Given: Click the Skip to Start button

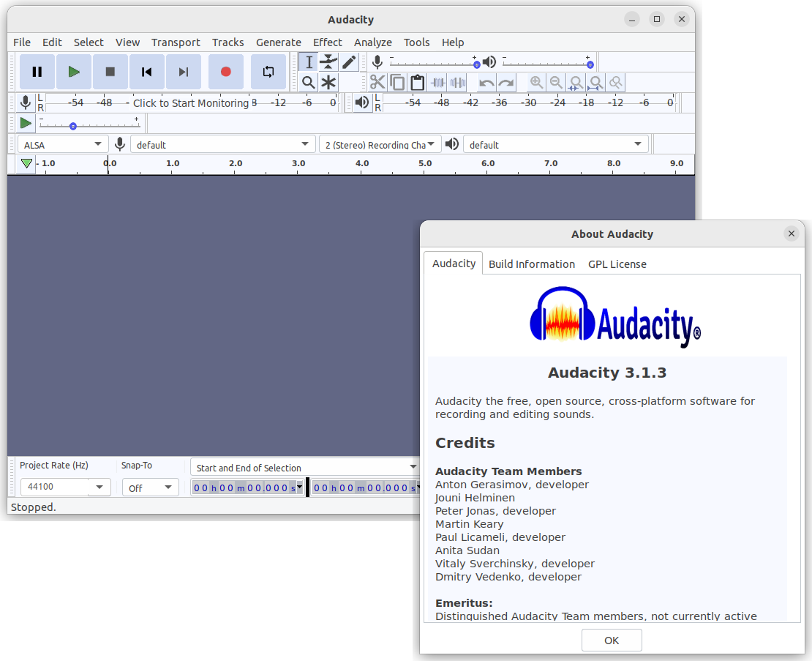Looking at the screenshot, I should [x=146, y=72].
